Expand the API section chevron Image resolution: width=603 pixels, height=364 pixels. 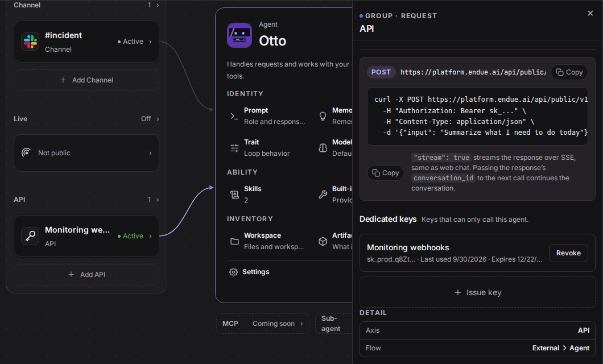point(158,200)
